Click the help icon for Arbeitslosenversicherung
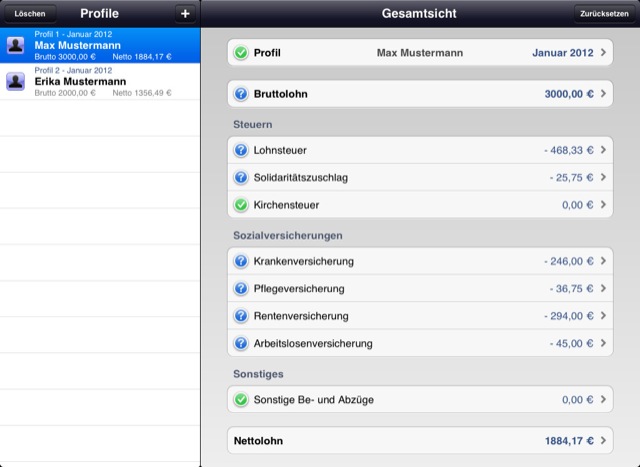640x467 pixels. click(240, 343)
